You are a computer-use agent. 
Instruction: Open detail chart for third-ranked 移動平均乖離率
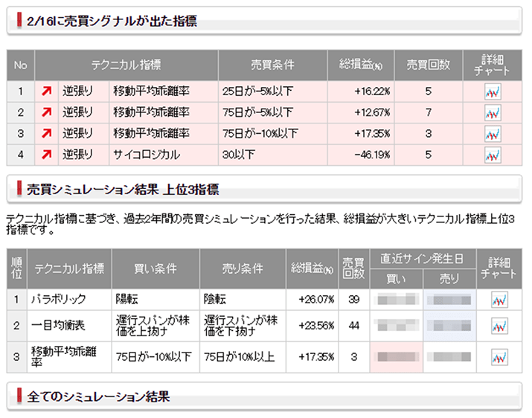pos(499,357)
